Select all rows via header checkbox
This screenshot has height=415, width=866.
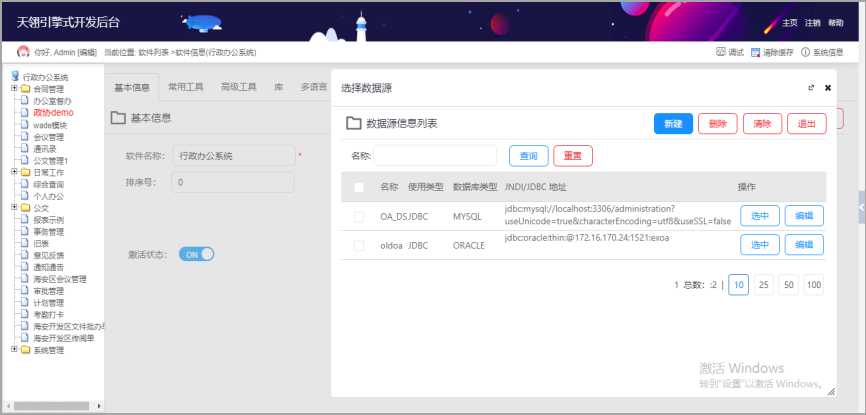tap(359, 187)
